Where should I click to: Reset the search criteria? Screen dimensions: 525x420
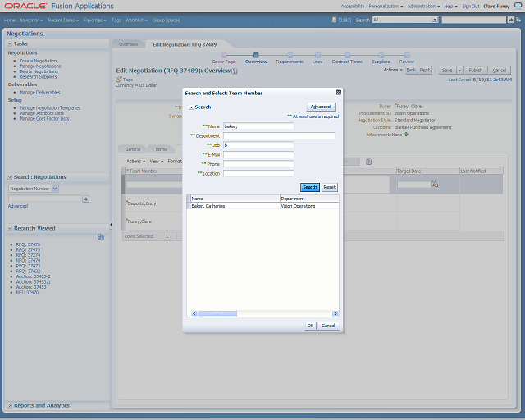pyautogui.click(x=329, y=187)
